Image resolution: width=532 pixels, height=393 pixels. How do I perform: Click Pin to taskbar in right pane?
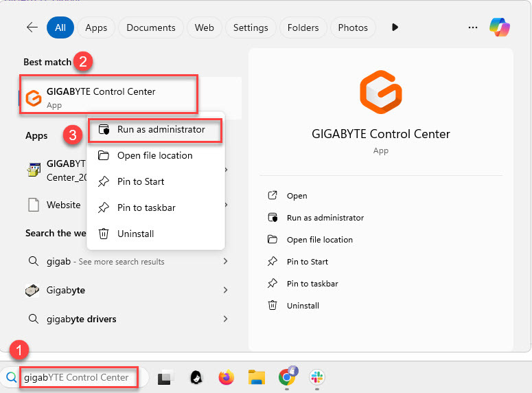(x=312, y=284)
